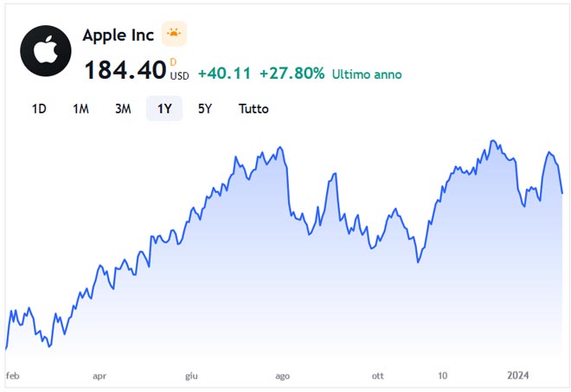Screen dimensions: 571x392
Task: Choose the 3M time range
Action: tap(123, 109)
